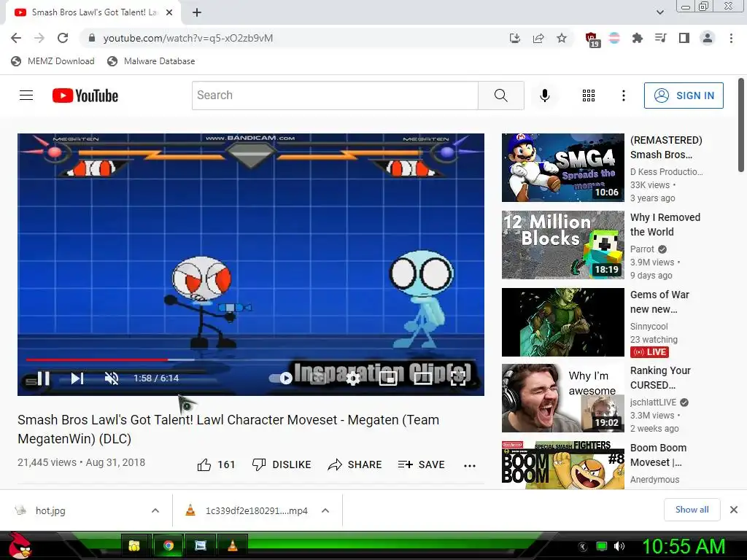Open uBlock extension icon showing 19
Screen dimensions: 747x560
(592, 39)
